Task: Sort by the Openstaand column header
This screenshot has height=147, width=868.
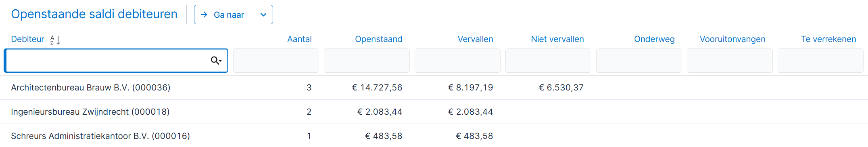Action: click(x=378, y=39)
